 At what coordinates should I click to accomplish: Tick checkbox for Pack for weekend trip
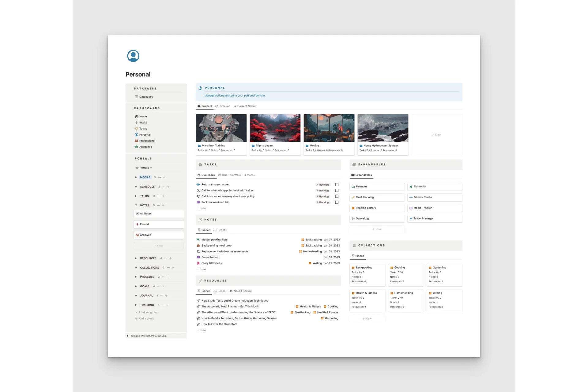(337, 202)
